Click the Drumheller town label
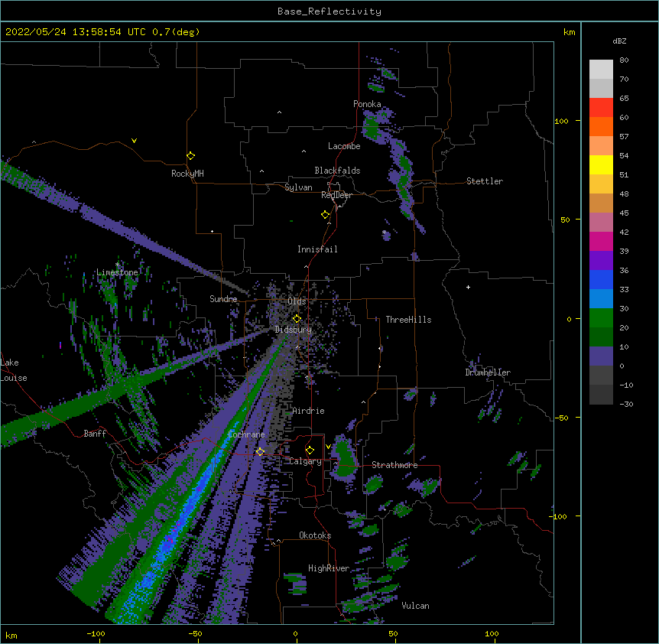Screen dimensions: 659x644 click(488, 372)
